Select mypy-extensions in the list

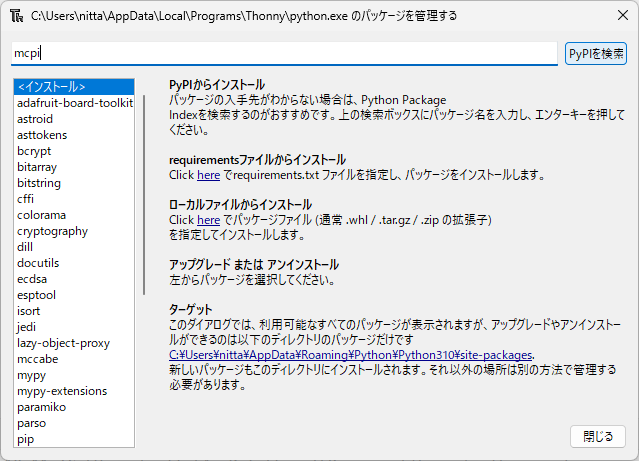coord(61,391)
